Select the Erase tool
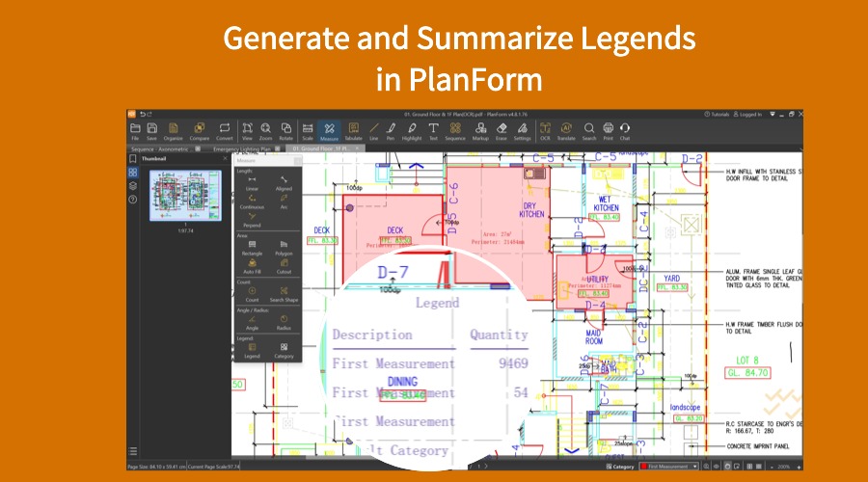Viewport: 868px width, 482px height. pyautogui.click(x=502, y=132)
